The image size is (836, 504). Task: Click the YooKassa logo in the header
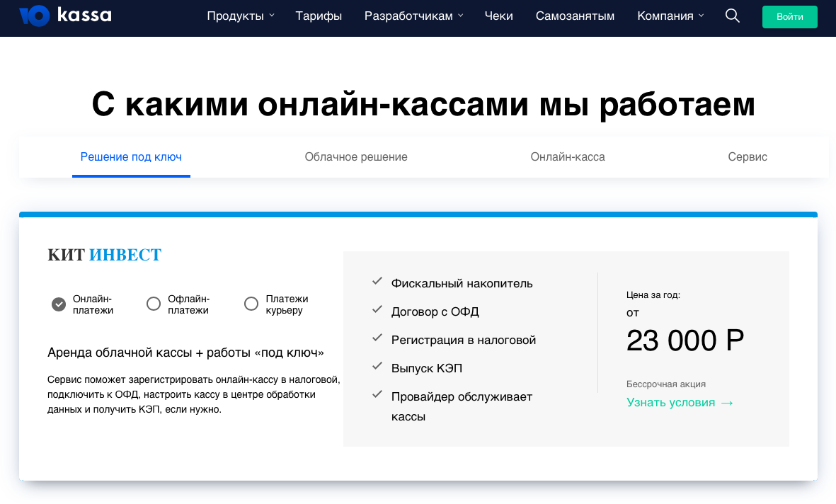point(65,16)
